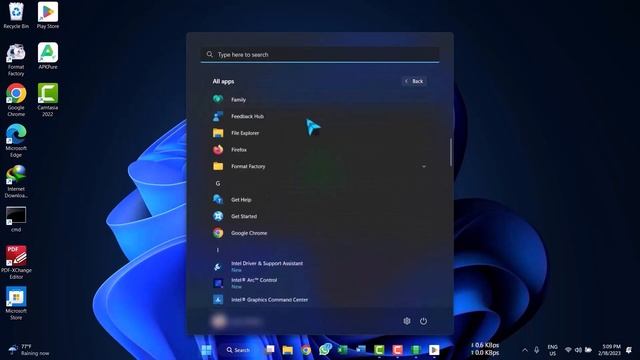Open Camtasia 2022 desktop shortcut
Screen dimensions: 640x360
(x=48, y=100)
